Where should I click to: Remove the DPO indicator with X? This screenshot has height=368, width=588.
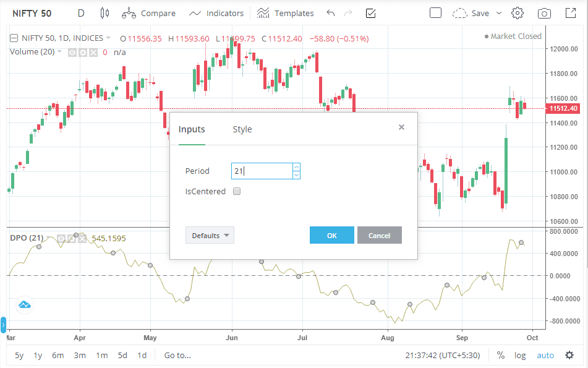click(82, 239)
